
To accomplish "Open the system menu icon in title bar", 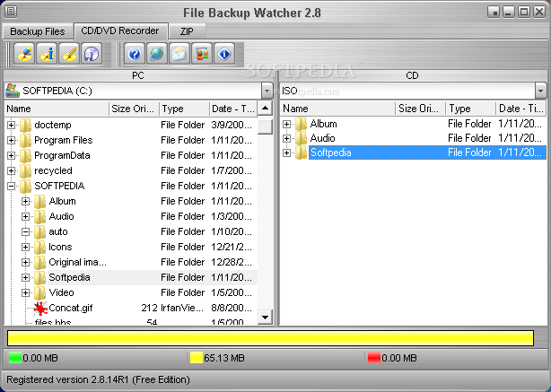I will (11, 12).
